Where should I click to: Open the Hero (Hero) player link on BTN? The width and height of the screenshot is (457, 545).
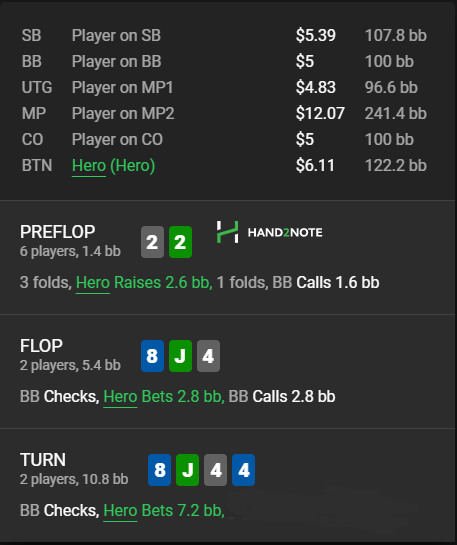tap(113, 165)
